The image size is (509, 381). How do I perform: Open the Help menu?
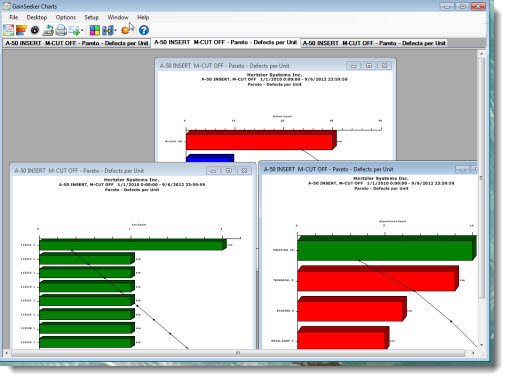coord(143,17)
